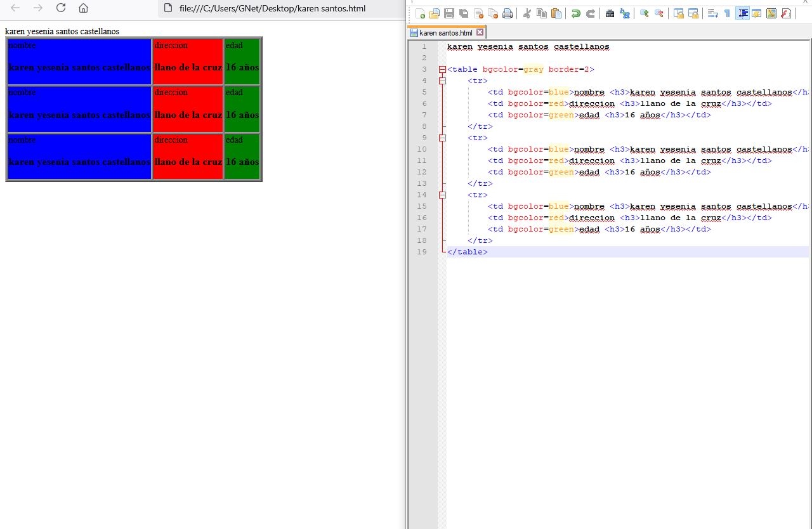This screenshot has height=529, width=812.
Task: Click the Close document toolbar icon
Action: 478,13
